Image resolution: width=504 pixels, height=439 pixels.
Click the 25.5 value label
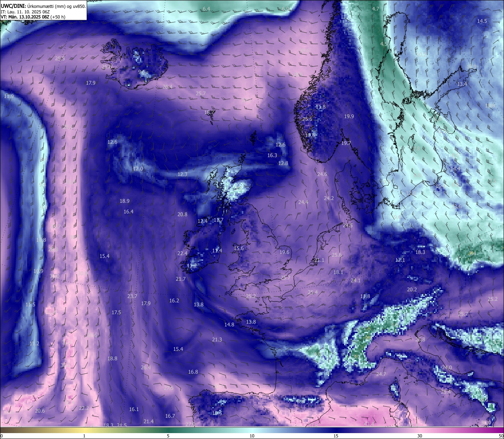coord(60,58)
